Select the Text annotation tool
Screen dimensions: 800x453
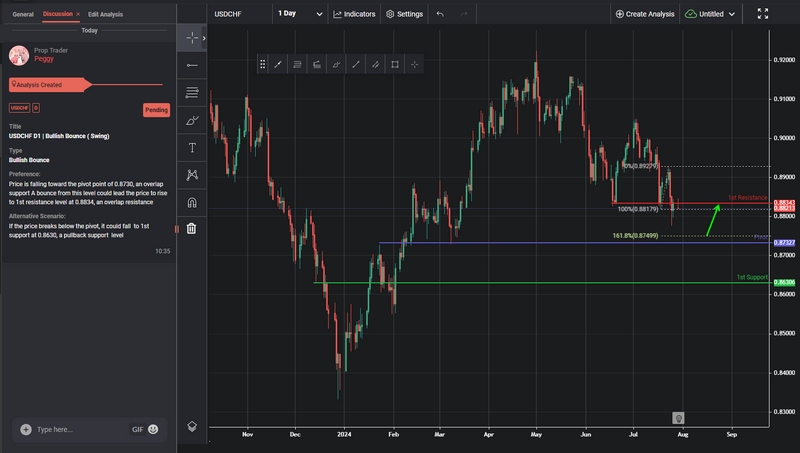[x=192, y=148]
